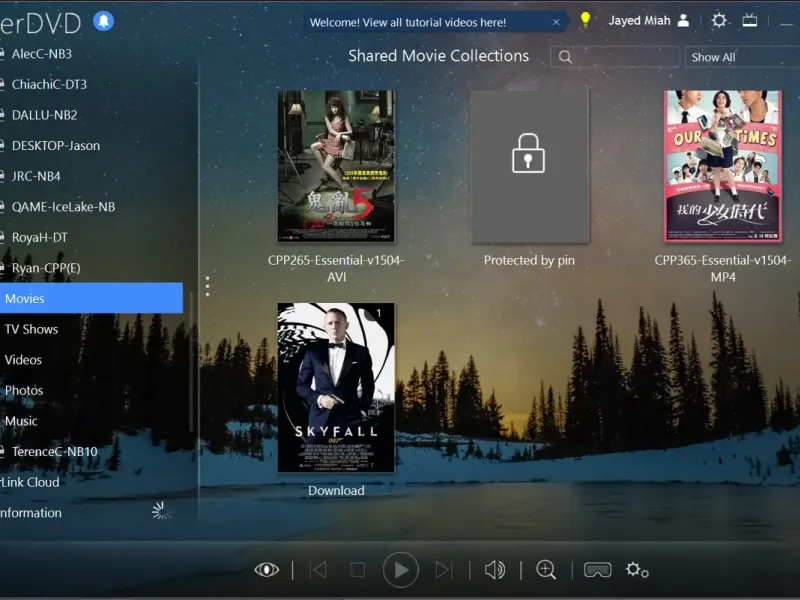Viewport: 800px width, 600px height.
Task: Select RoyaH-DT shared computer
Action: [x=39, y=237]
